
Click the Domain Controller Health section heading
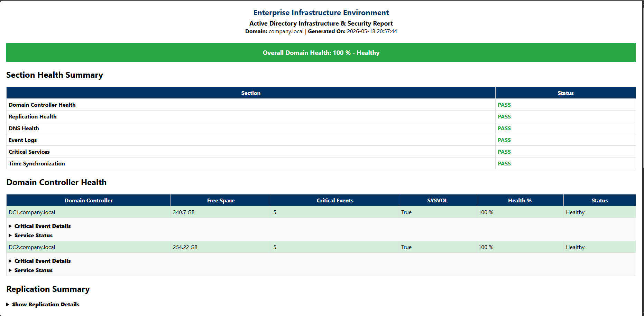[x=56, y=182]
